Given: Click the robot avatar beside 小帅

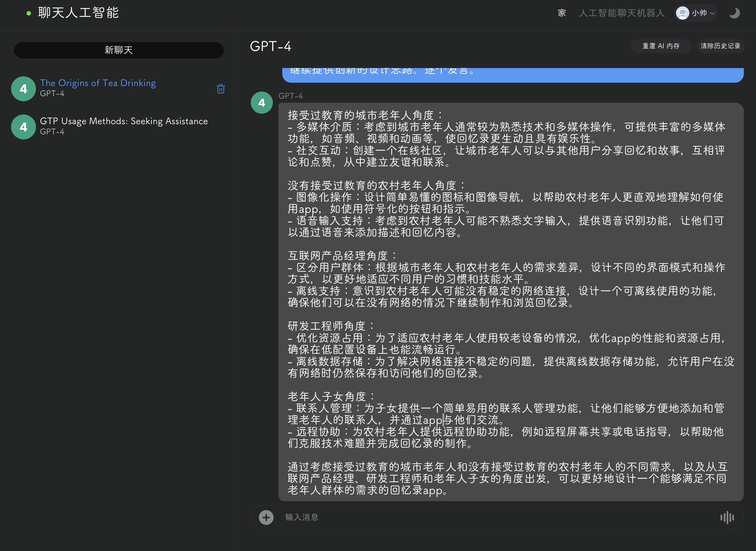Looking at the screenshot, I should point(682,13).
